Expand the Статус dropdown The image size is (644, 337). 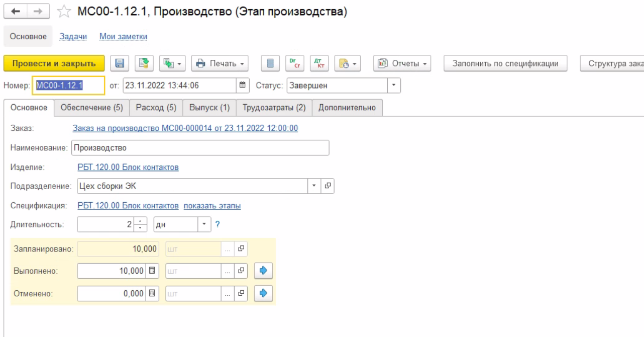click(393, 86)
